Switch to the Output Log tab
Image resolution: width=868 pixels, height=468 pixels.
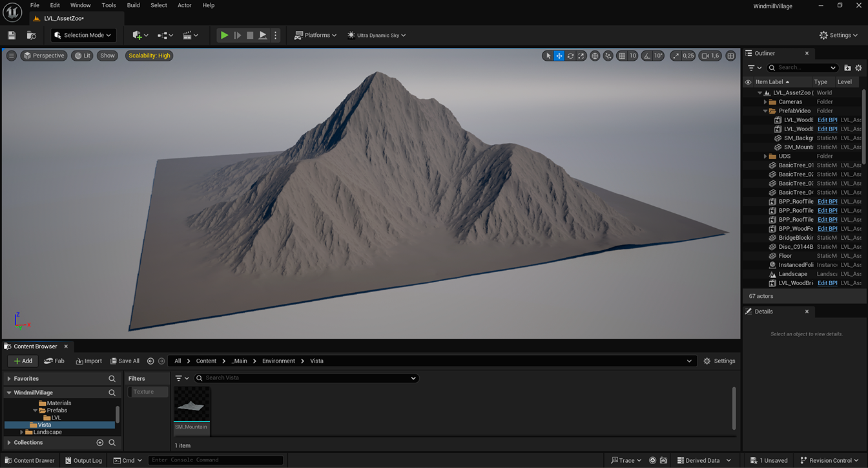pos(83,460)
